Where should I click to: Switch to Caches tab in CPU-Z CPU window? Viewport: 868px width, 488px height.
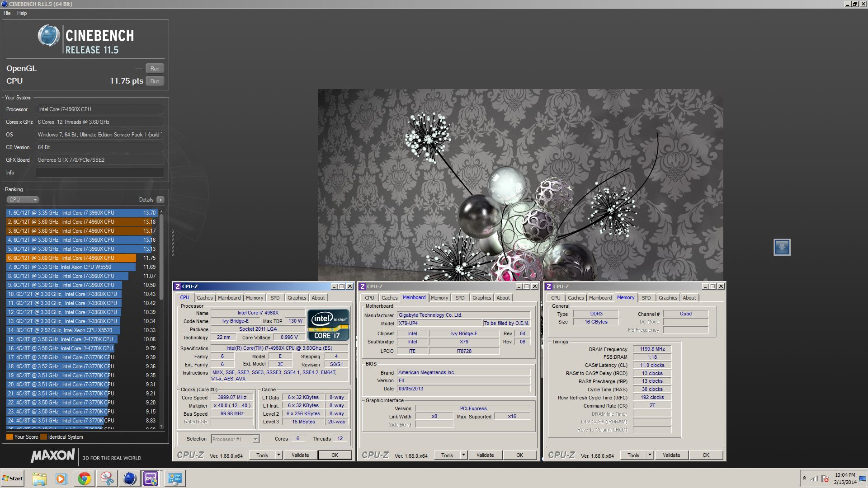tap(204, 298)
